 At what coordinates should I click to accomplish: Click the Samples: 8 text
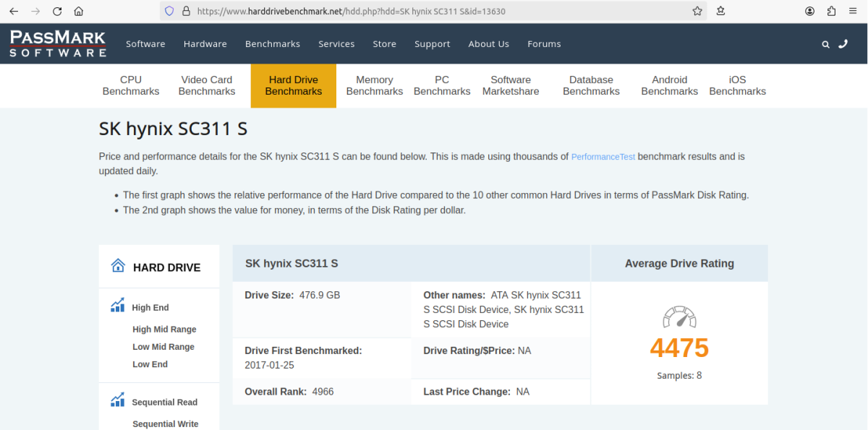[679, 376]
